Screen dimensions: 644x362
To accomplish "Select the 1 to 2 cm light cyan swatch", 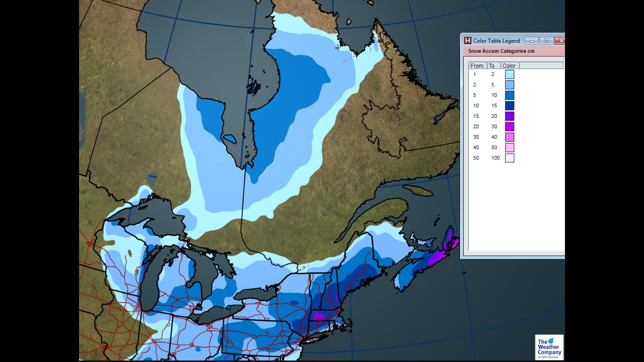I will click(509, 74).
